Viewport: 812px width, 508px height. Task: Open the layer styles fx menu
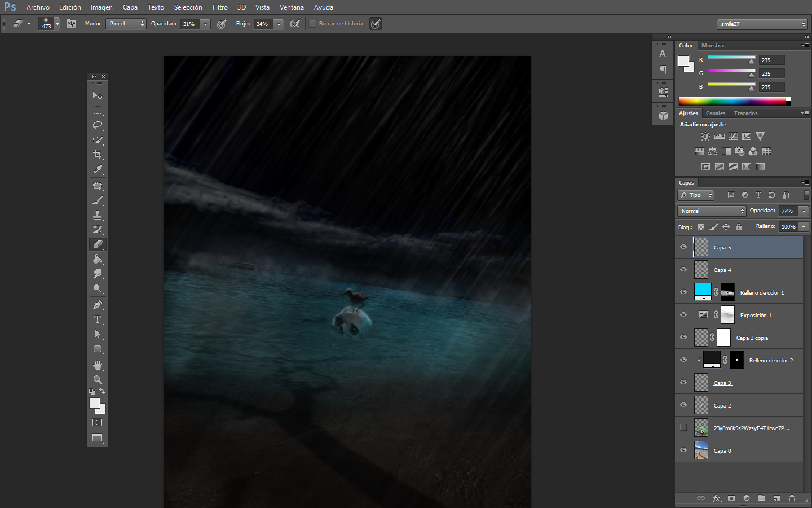(x=717, y=498)
